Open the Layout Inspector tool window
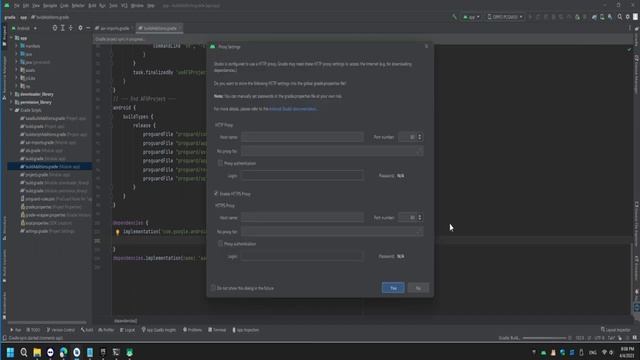Image resolution: width=640 pixels, height=360 pixels. tap(616, 330)
